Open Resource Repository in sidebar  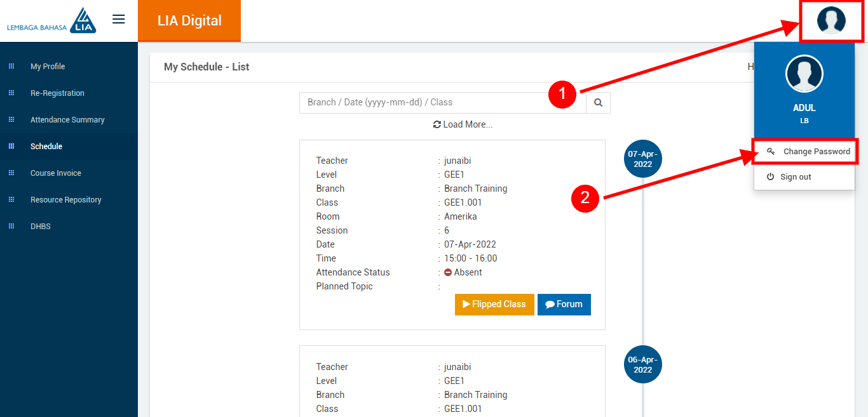(66, 200)
